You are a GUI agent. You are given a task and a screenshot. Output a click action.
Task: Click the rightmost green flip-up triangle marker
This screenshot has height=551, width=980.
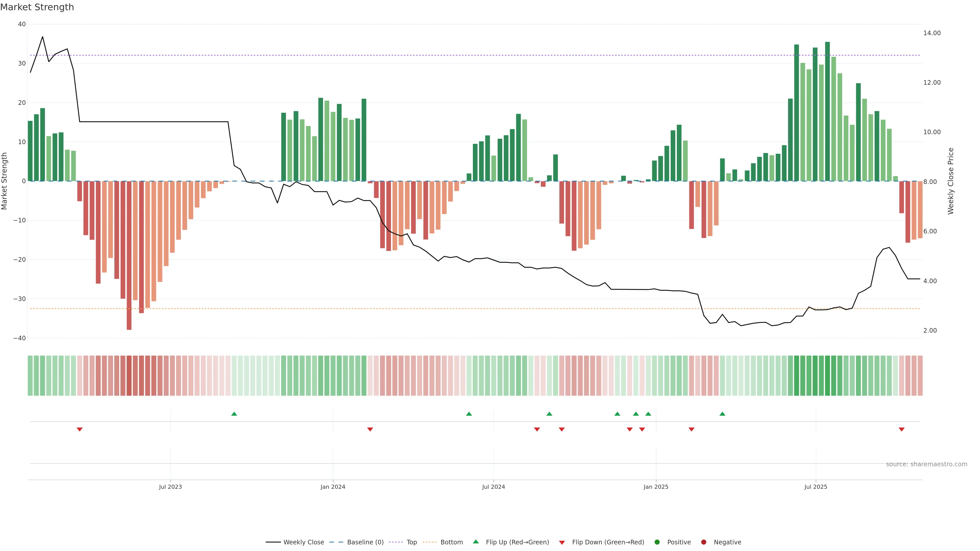pyautogui.click(x=722, y=414)
